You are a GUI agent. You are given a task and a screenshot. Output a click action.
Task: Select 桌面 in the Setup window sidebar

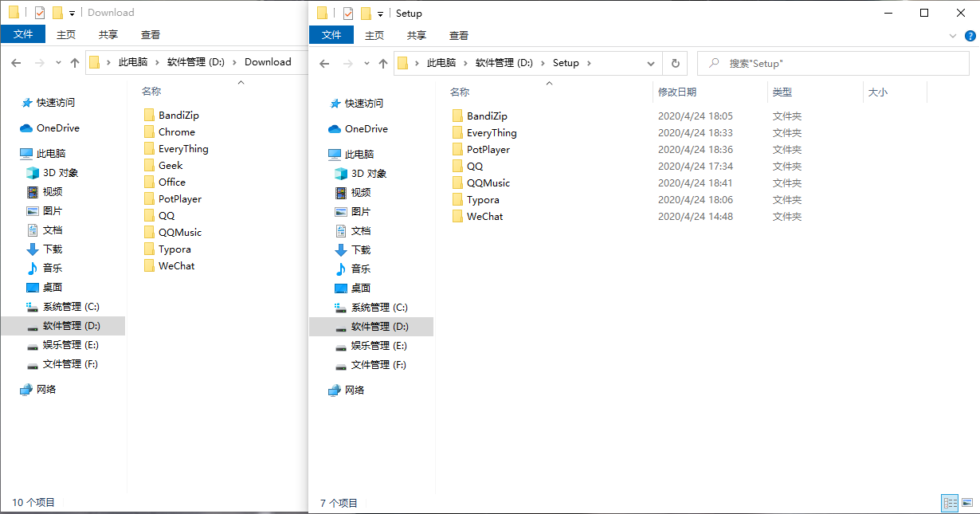point(353,288)
